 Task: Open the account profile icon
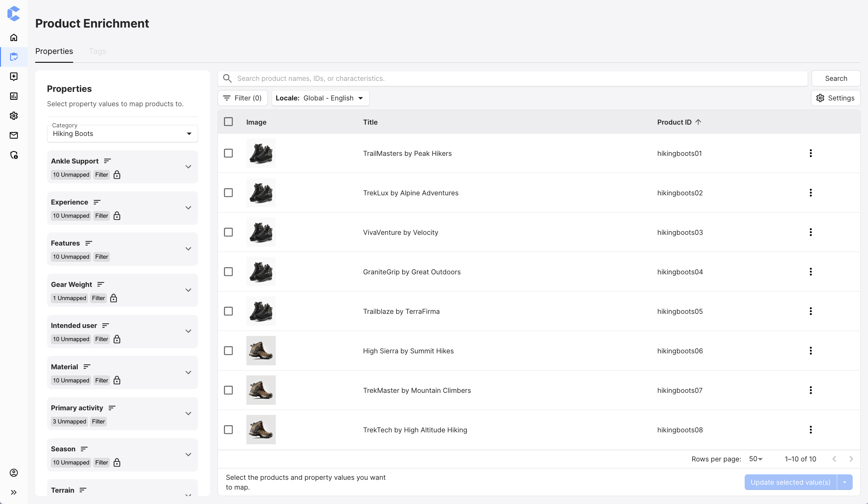click(x=14, y=473)
